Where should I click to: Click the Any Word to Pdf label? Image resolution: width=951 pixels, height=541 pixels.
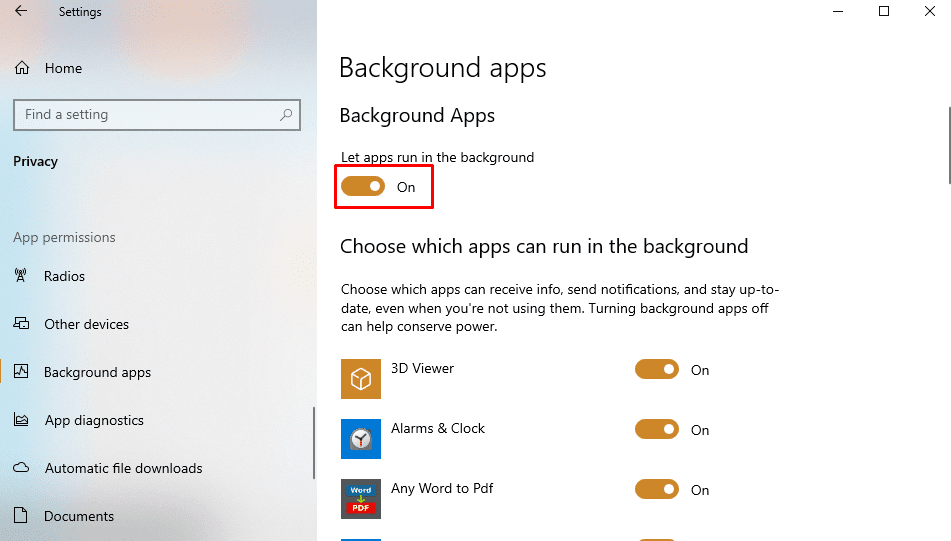pyautogui.click(x=442, y=488)
